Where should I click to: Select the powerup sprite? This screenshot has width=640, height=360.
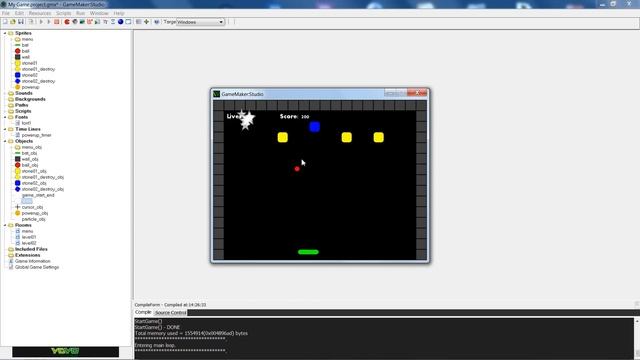coord(31,87)
